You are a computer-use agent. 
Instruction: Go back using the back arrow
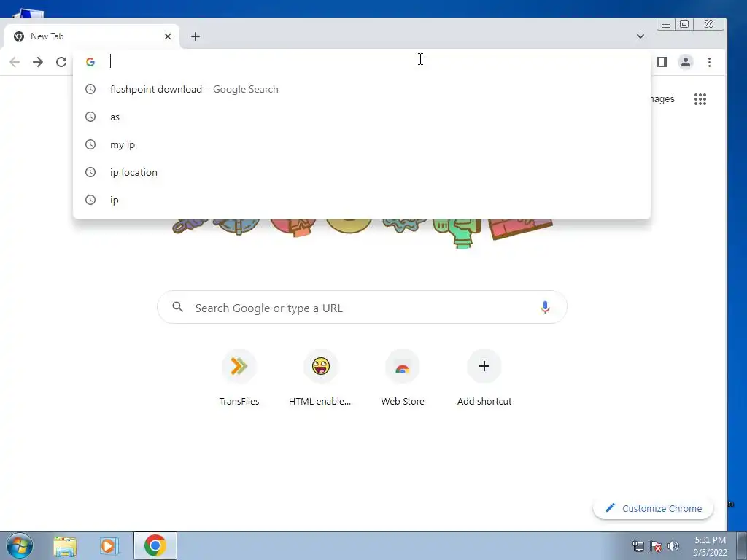(x=15, y=62)
